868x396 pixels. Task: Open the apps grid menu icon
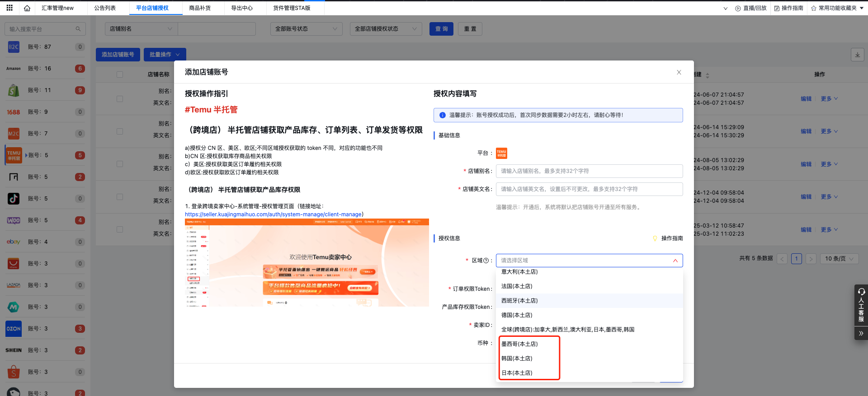point(9,8)
